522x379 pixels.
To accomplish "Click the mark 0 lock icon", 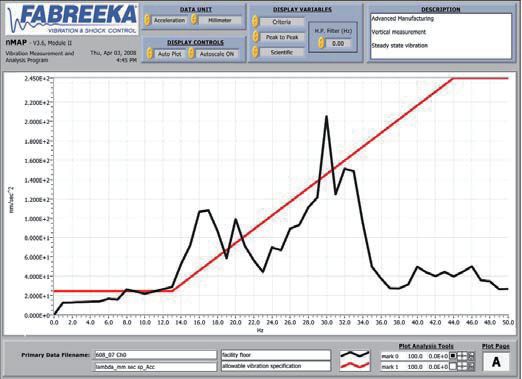I will click(471, 356).
